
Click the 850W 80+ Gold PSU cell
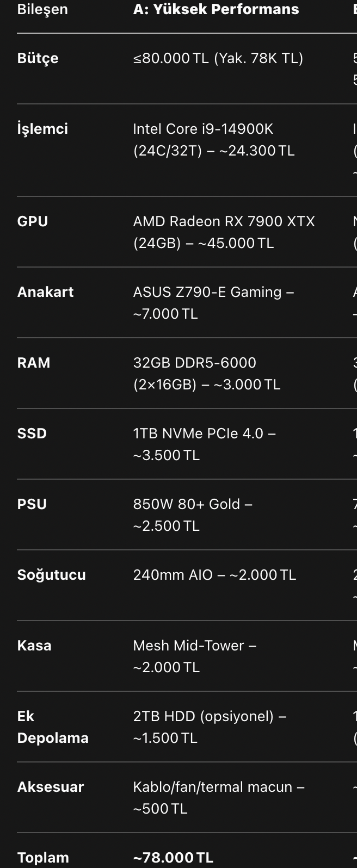pos(193,515)
